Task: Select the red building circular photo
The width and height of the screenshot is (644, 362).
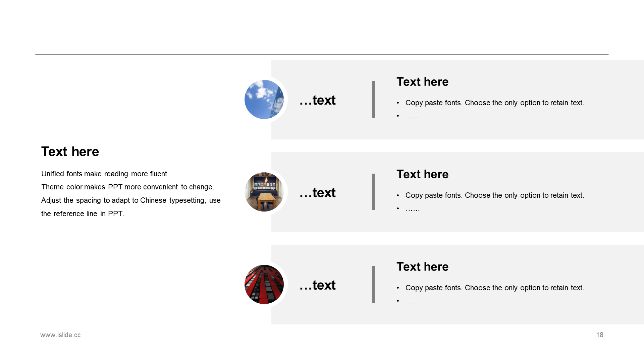Action: point(264,284)
